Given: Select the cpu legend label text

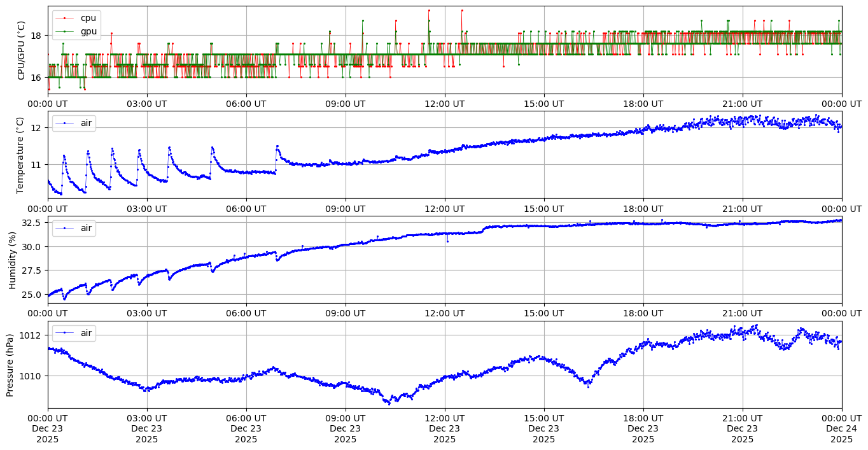Looking at the screenshot, I should pos(88,18).
